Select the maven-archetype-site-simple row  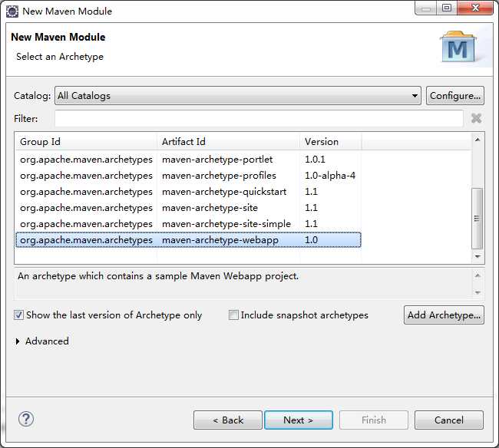click(188, 224)
